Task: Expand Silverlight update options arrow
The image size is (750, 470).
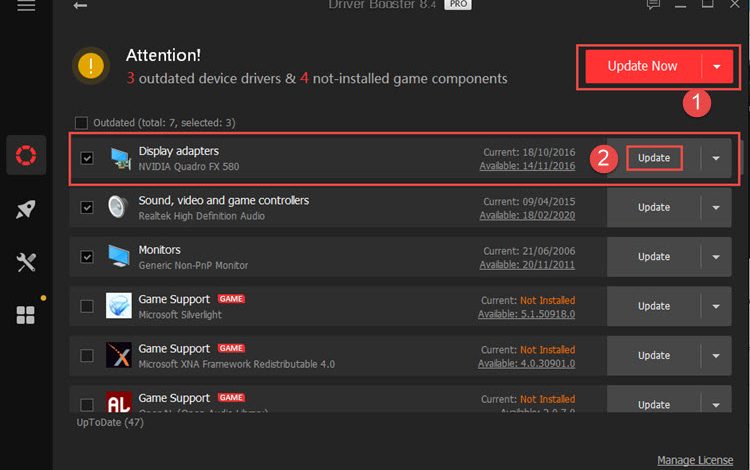Action: click(x=716, y=306)
